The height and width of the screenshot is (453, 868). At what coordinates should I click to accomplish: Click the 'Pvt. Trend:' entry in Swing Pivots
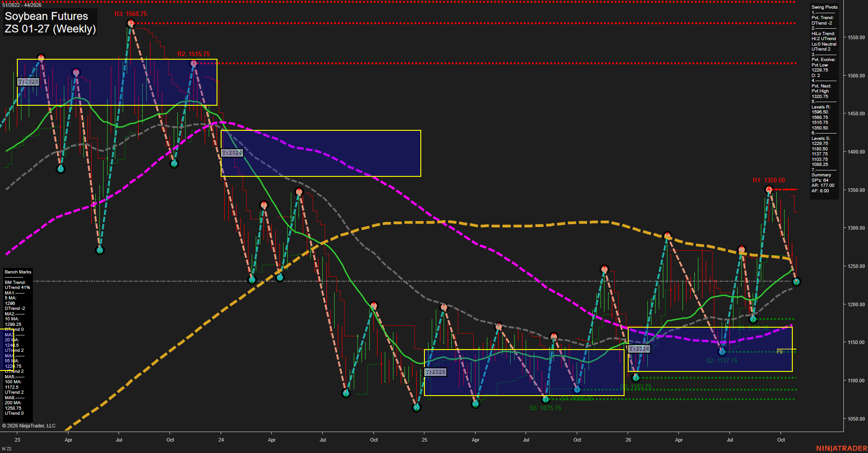(x=822, y=18)
